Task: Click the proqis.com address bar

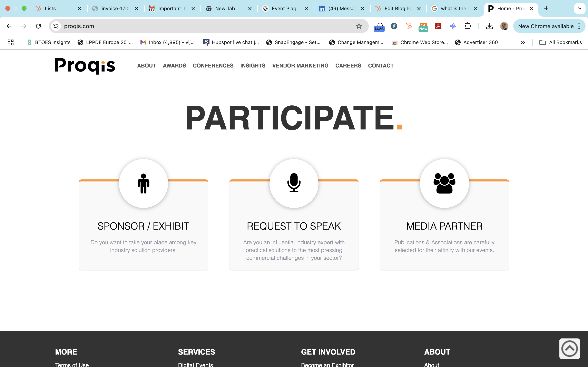Action: (194, 26)
